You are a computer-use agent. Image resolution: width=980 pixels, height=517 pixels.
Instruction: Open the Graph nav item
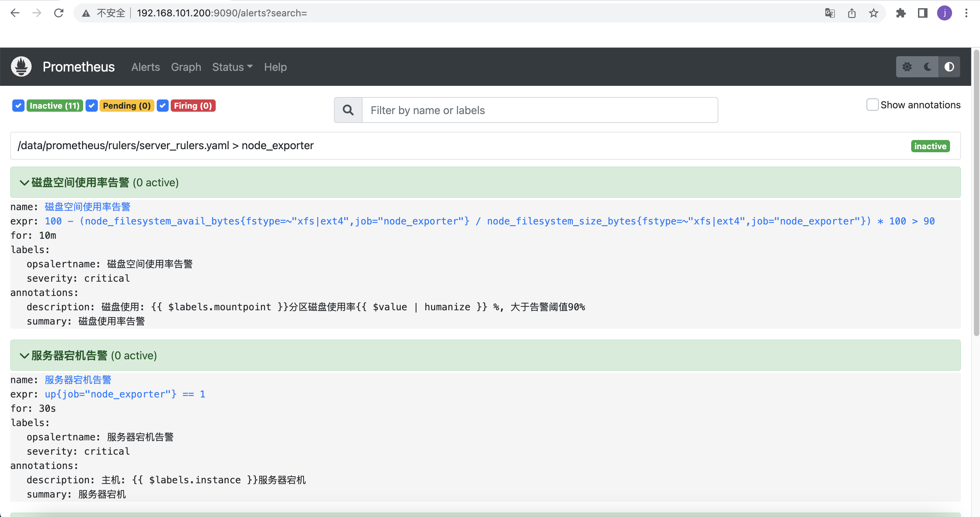click(x=186, y=67)
